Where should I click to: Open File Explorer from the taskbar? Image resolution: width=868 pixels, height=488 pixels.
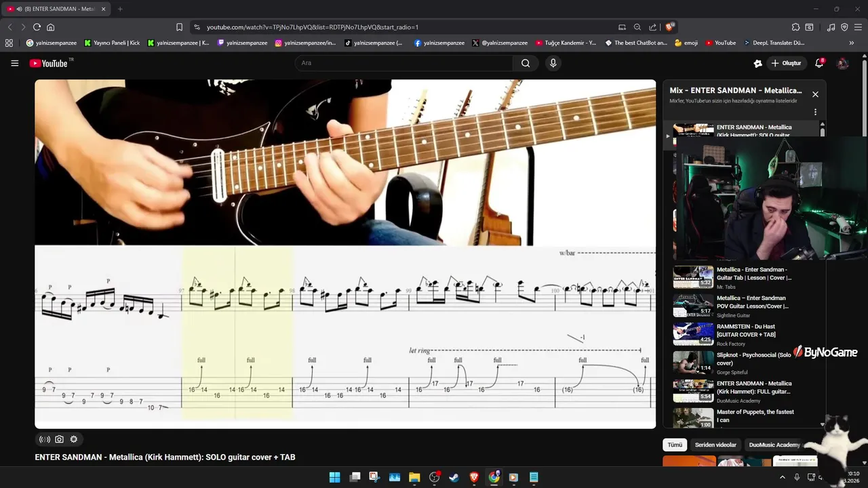(x=414, y=477)
